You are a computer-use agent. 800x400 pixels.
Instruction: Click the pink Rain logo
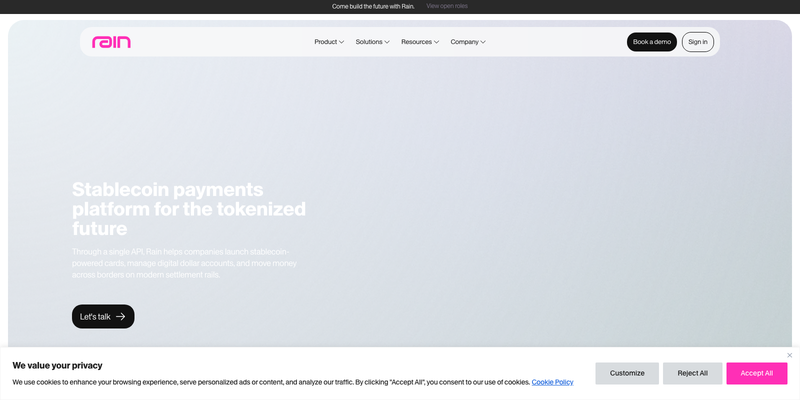coord(111,42)
